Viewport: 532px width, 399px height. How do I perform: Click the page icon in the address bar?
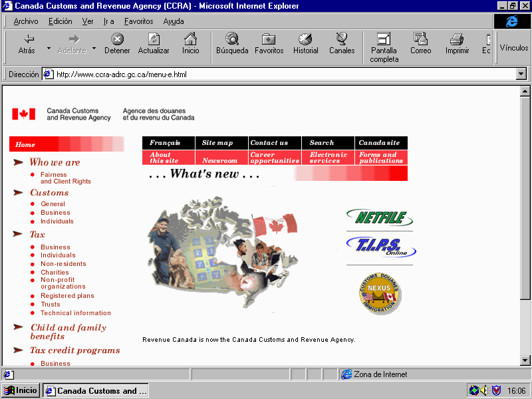pyautogui.click(x=49, y=74)
